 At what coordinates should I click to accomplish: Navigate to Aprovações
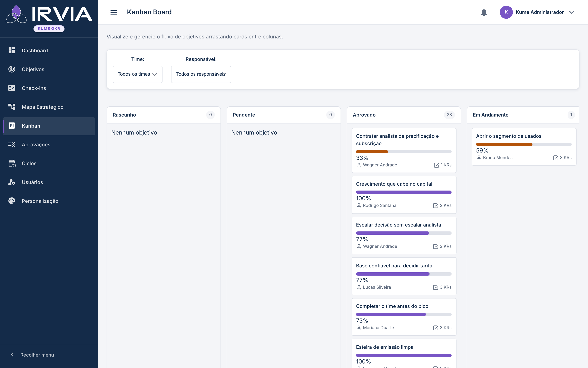(x=49, y=144)
